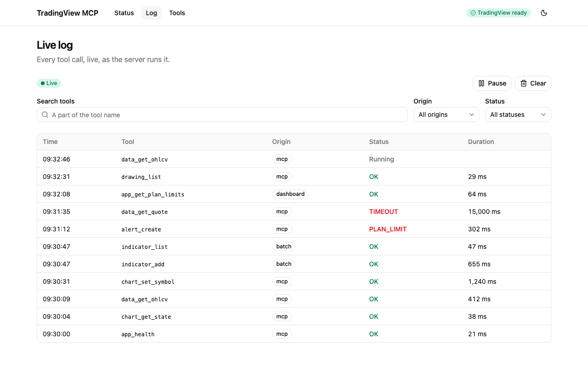Select the indicator_list tool name
The width and height of the screenshot is (588, 368).
(x=144, y=247)
